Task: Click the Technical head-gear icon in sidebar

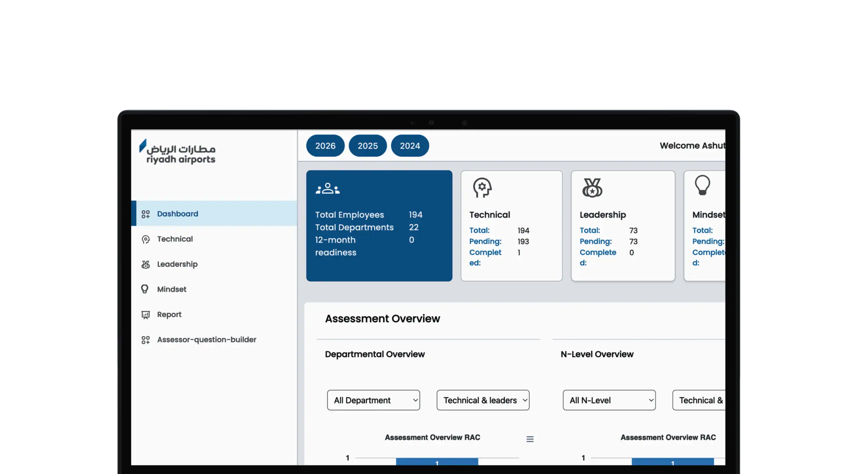Action: (145, 239)
